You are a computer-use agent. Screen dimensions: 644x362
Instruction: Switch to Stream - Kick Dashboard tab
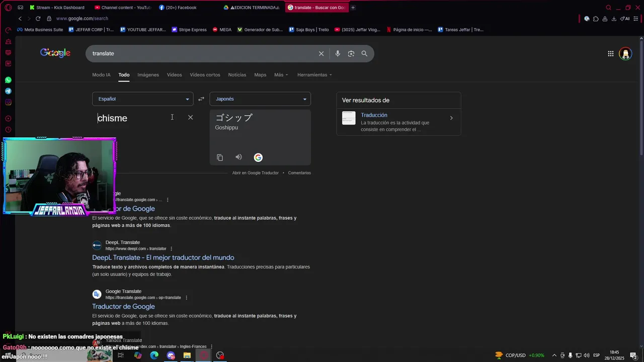tap(57, 8)
